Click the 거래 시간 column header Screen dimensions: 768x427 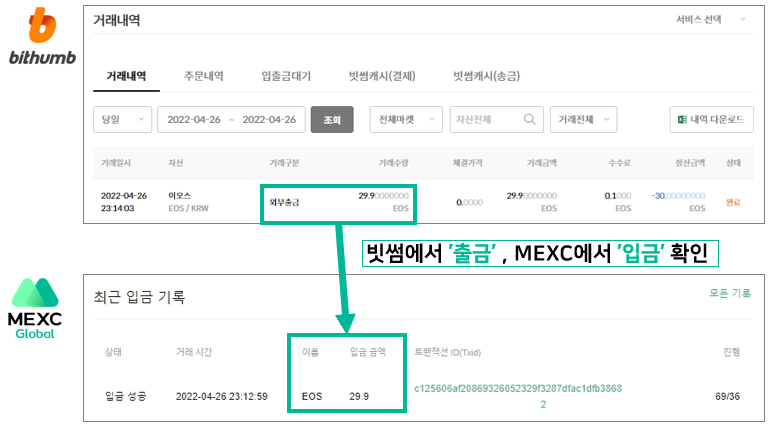tap(194, 352)
